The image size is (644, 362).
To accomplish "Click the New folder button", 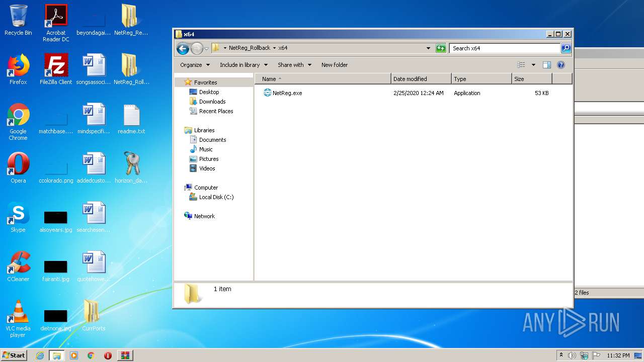I will pos(335,65).
